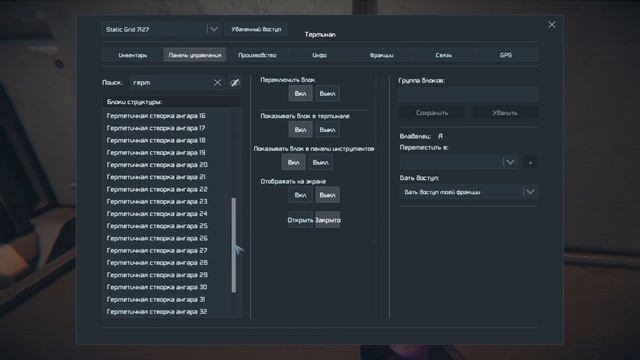
Task: Click the Закрыто button
Action: tap(327, 220)
